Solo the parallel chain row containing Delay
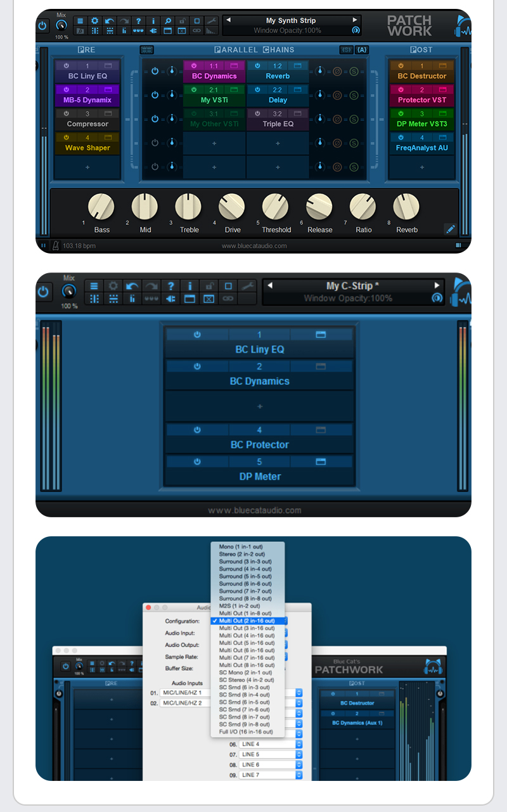This screenshot has height=812, width=507. coord(354,94)
